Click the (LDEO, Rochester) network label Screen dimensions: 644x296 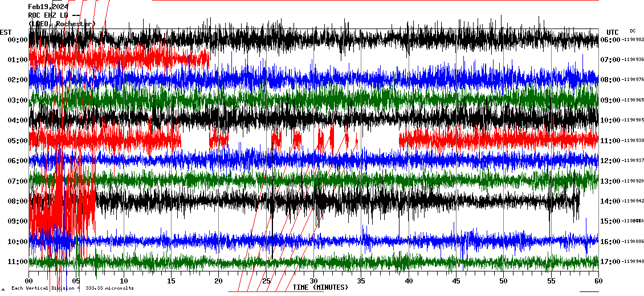pos(62,24)
